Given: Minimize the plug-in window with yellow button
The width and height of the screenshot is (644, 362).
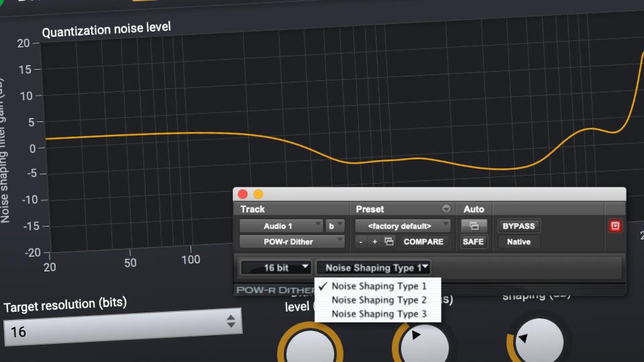Looking at the screenshot, I should click(258, 194).
